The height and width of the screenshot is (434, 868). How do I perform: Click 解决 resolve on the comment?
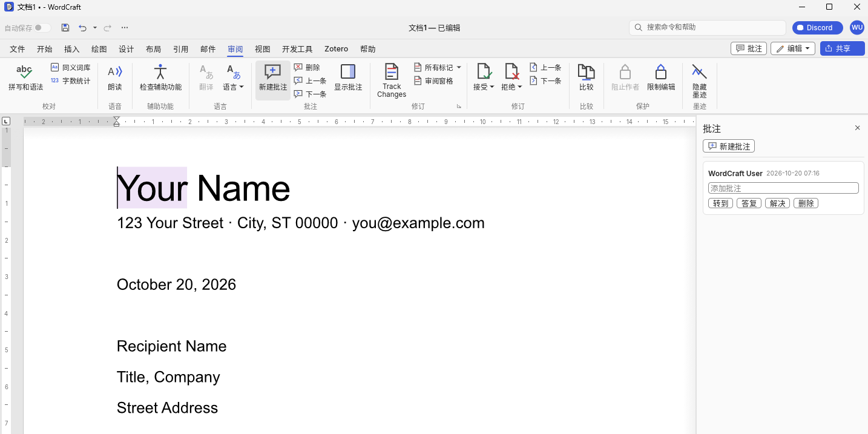[x=778, y=203]
